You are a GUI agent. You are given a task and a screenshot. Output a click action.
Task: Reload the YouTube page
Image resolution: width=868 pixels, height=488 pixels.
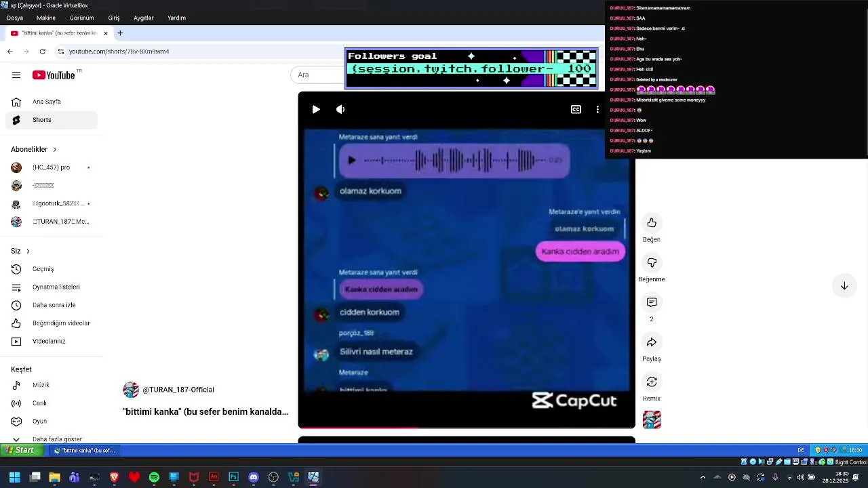click(x=42, y=52)
